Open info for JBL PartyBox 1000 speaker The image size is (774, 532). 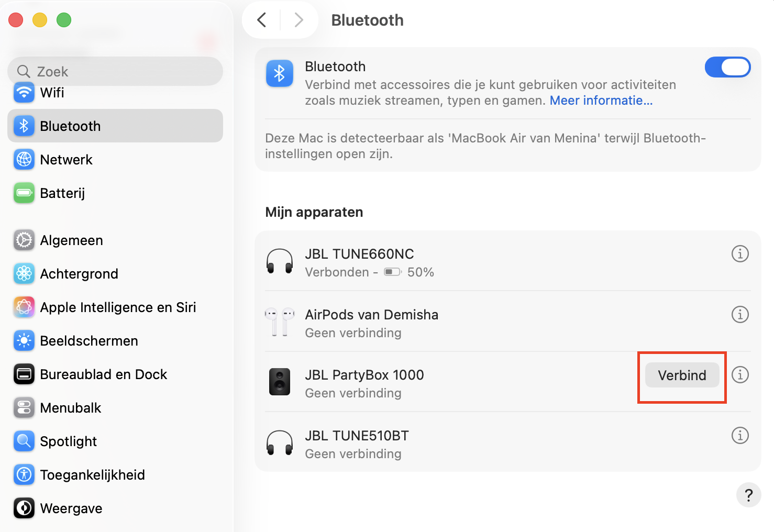pos(740,375)
